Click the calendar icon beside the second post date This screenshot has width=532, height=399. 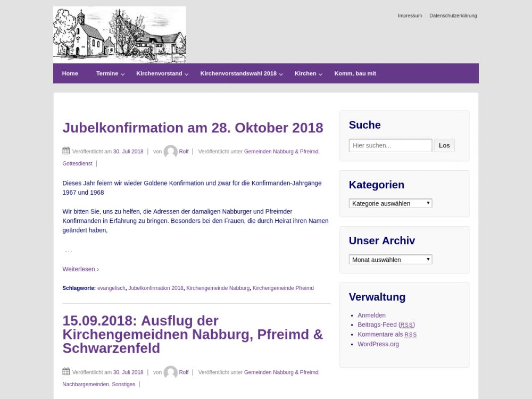66,372
